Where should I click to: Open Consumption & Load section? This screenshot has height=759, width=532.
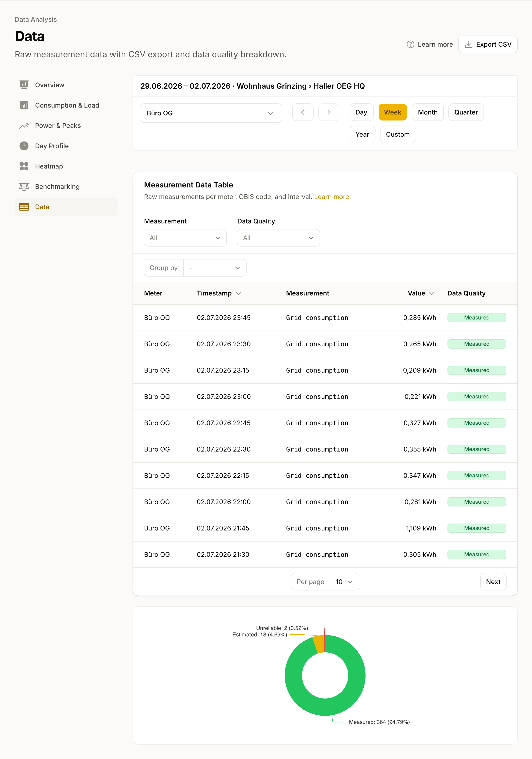pos(67,105)
